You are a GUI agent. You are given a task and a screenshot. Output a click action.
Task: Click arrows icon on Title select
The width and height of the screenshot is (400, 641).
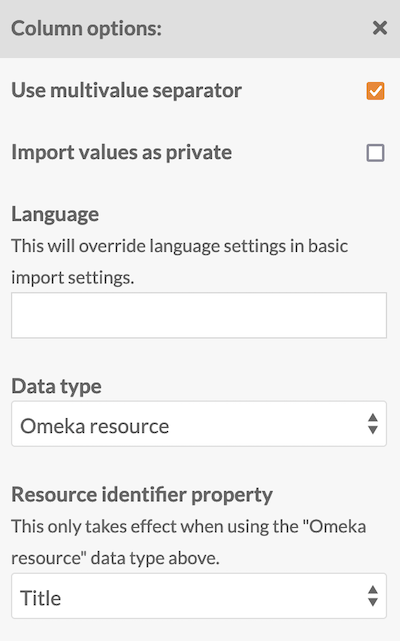tap(373, 596)
